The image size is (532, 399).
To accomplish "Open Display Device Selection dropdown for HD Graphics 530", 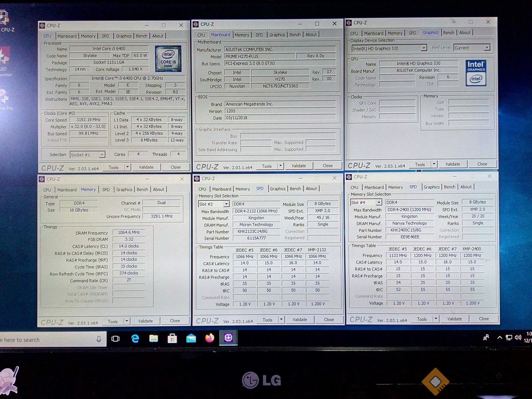I will [x=424, y=48].
